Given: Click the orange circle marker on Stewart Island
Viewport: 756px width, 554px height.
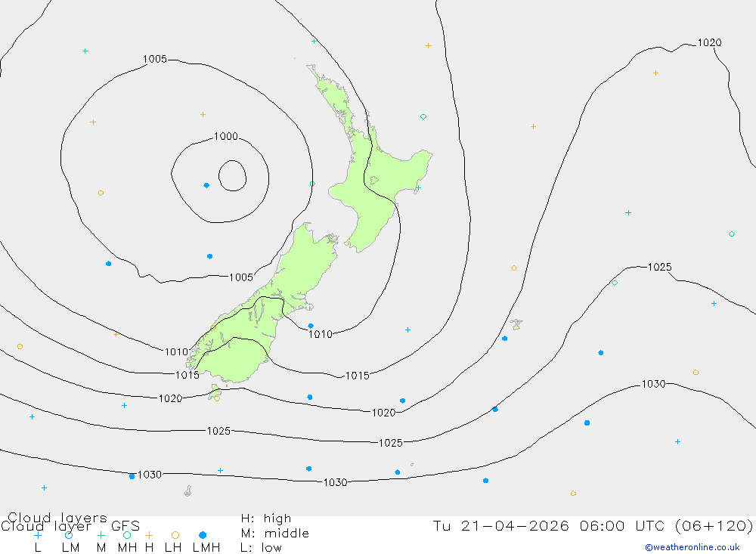Looking at the screenshot, I should click(x=217, y=399).
